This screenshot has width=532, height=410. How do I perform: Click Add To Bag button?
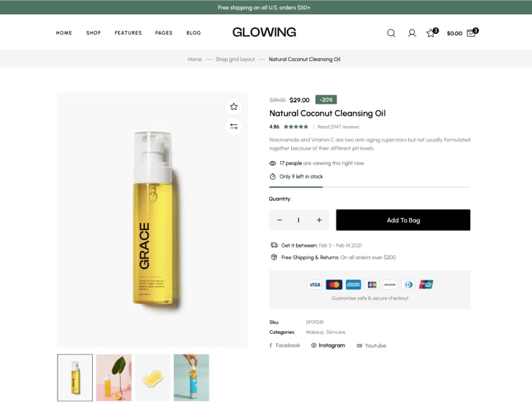pos(403,220)
